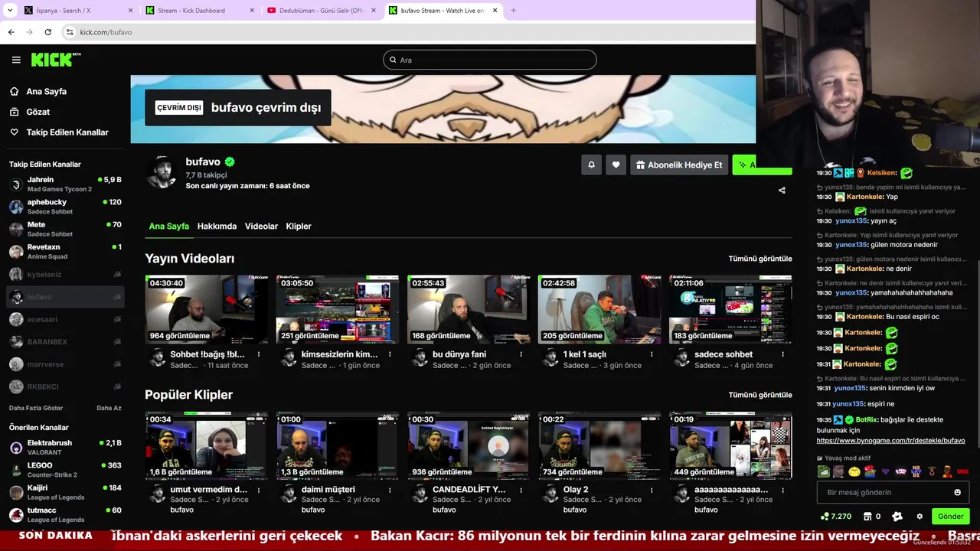Open the 04:30:40 Sohbet video thumbnail
The image size is (980, 551).
point(207,309)
